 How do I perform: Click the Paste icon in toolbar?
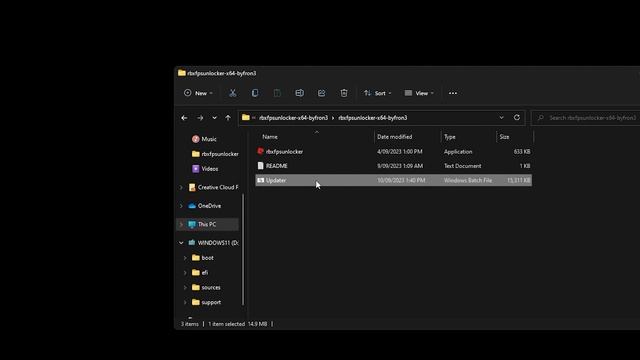277,93
